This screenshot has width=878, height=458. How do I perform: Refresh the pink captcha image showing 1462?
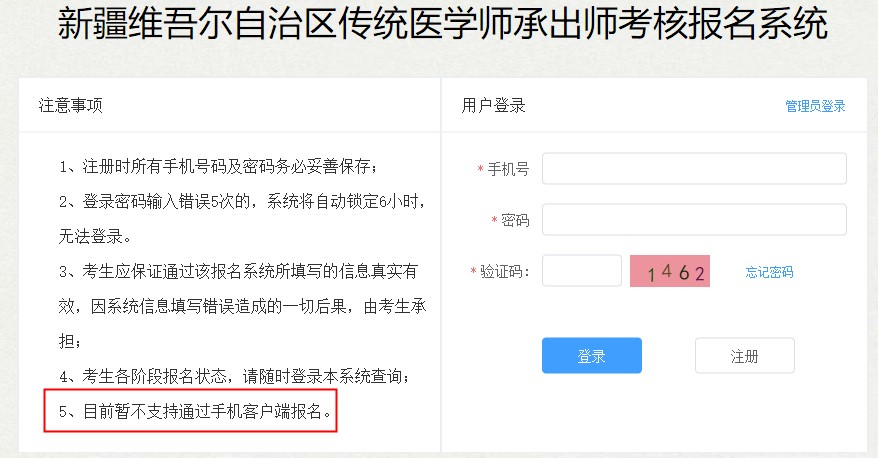click(669, 271)
